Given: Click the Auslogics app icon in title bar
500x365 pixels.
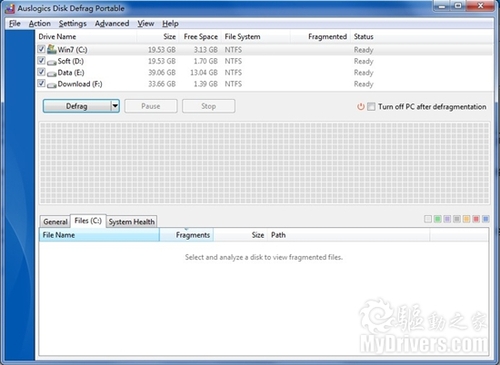Looking at the screenshot, I should pos(10,9).
